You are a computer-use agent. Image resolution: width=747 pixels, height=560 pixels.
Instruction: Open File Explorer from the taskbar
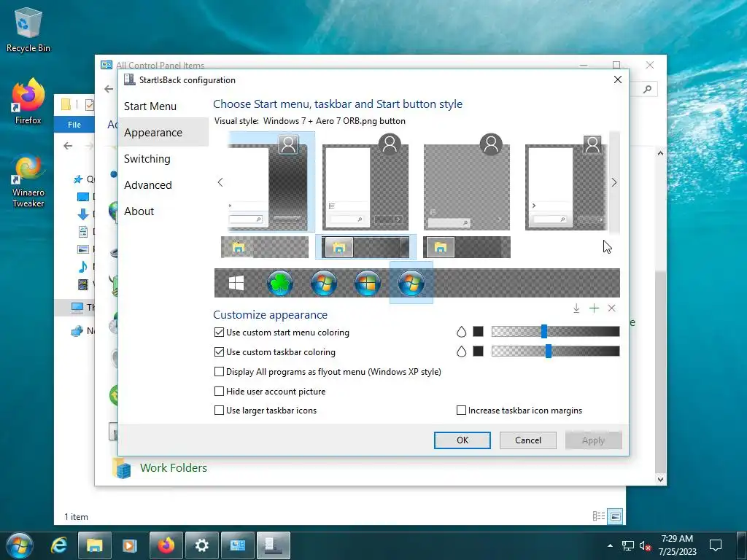(95, 545)
